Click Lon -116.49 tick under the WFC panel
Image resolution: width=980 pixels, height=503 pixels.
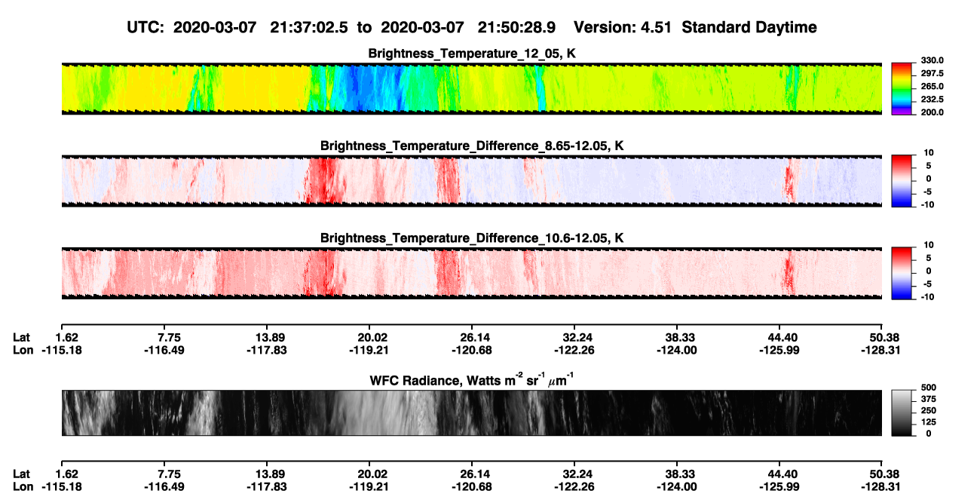tap(165, 486)
